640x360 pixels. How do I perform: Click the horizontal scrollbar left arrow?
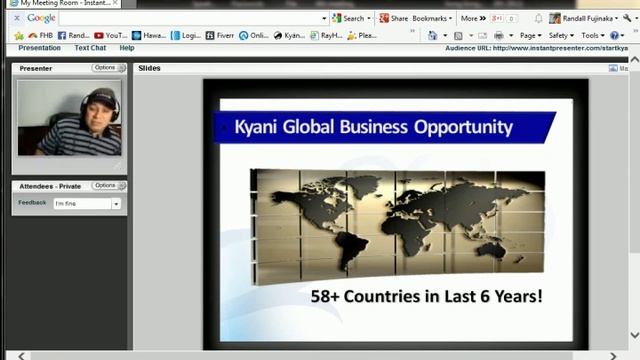tap(21, 356)
